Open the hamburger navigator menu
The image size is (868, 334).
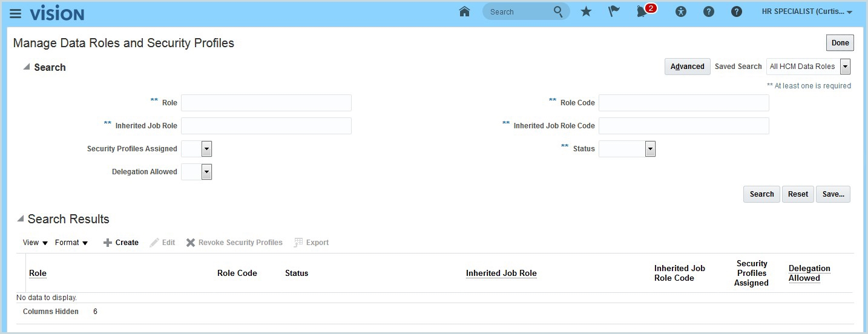[15, 13]
